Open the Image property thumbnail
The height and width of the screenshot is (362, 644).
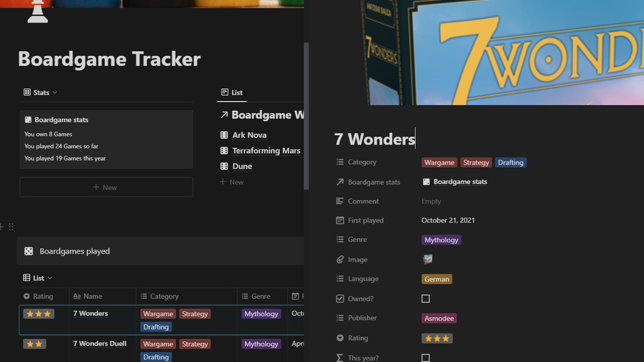tap(427, 259)
